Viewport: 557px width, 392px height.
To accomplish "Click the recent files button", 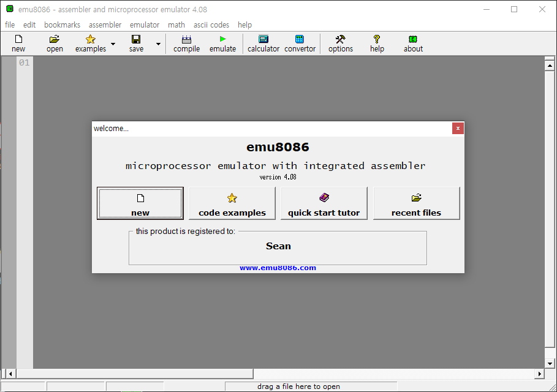I will [416, 203].
